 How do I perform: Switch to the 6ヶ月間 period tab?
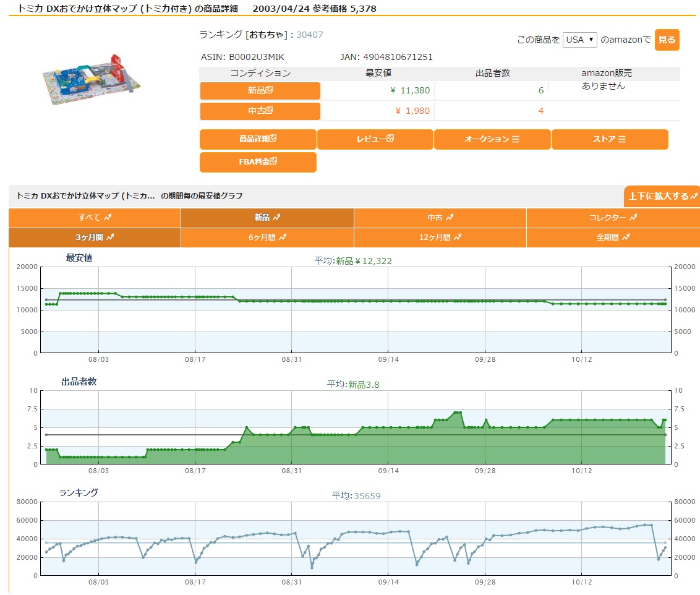267,238
